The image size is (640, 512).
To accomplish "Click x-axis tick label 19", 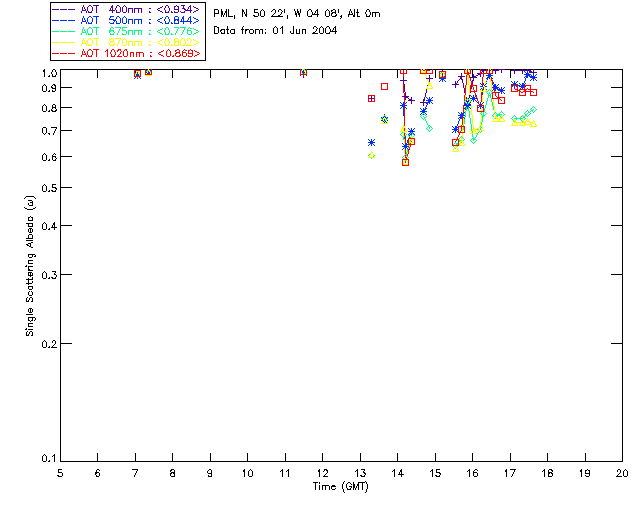I will pyautogui.click(x=585, y=473).
